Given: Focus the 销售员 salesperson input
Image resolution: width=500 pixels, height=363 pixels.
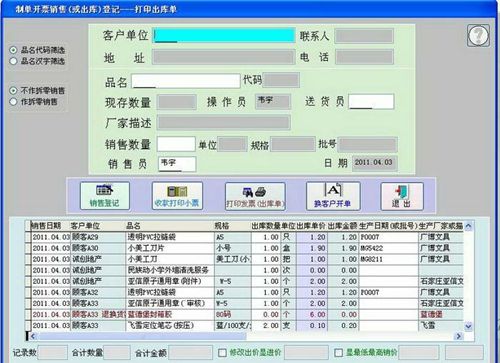Looking at the screenshot, I should click(177, 164).
